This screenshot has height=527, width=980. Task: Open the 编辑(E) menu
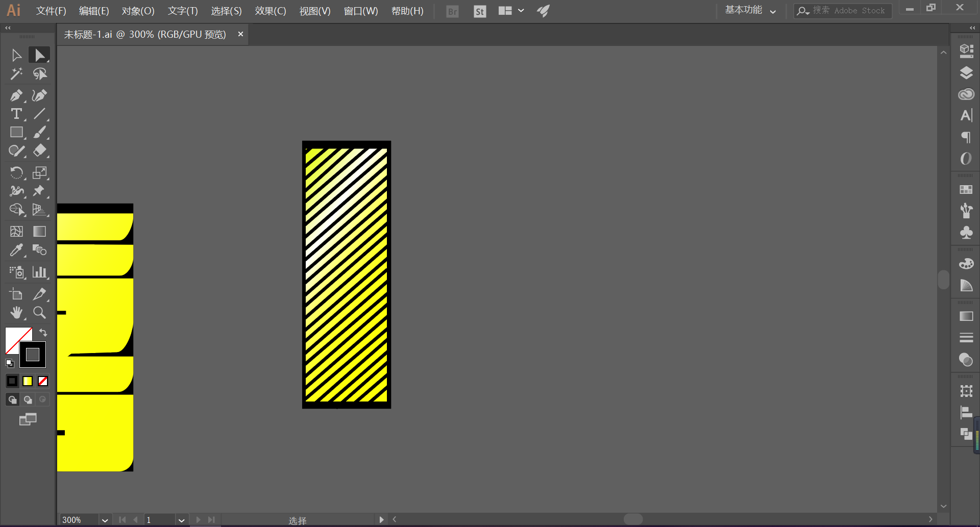point(94,11)
